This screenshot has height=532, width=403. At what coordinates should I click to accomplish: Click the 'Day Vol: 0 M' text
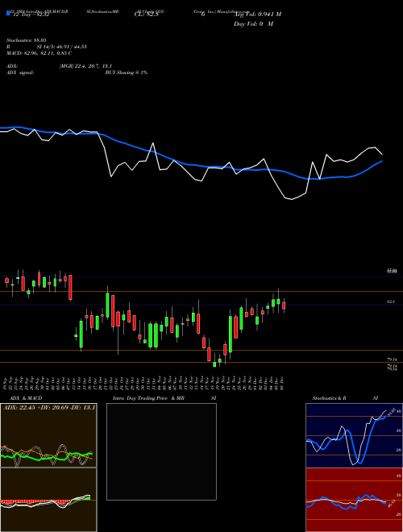point(253,24)
